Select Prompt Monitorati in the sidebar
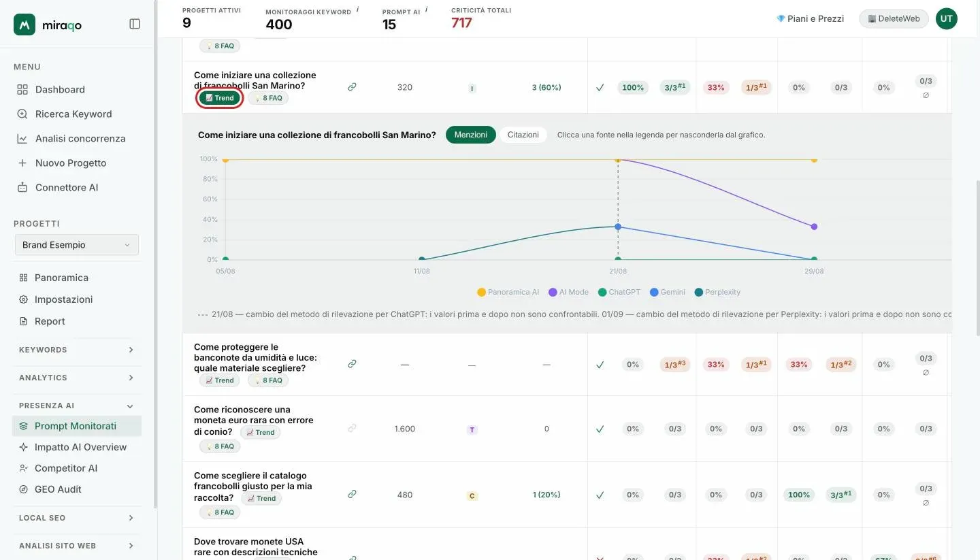980x560 pixels. tap(78, 426)
